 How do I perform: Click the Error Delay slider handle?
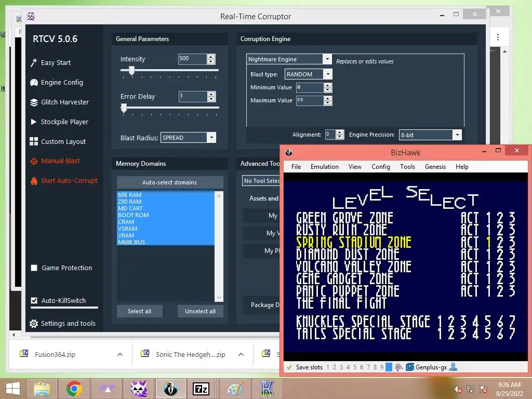coord(124,108)
